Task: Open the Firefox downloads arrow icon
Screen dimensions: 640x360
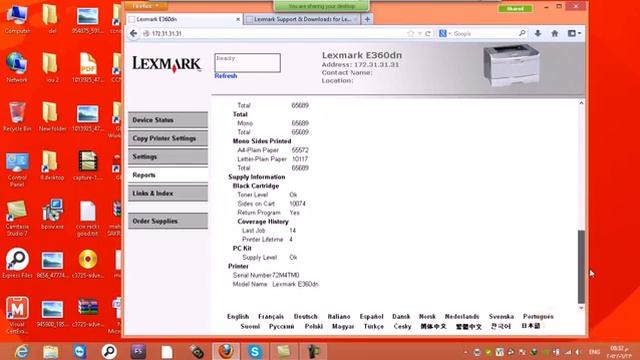Action: (x=538, y=33)
